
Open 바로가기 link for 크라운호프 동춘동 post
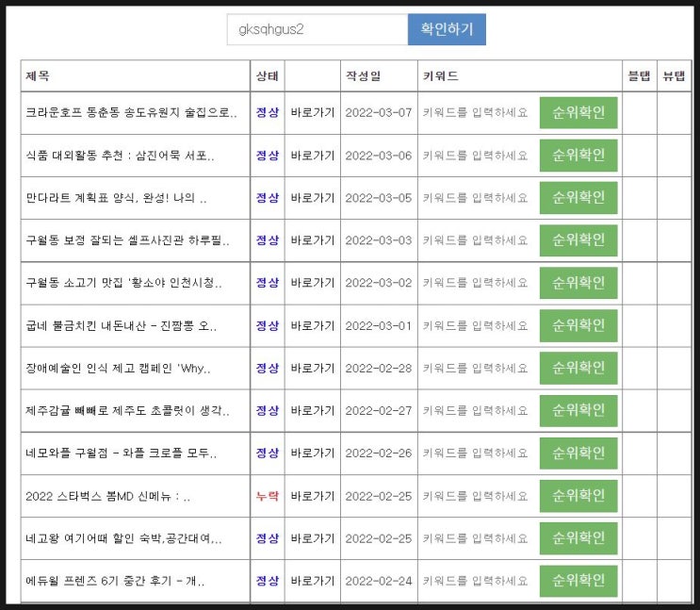click(313, 112)
